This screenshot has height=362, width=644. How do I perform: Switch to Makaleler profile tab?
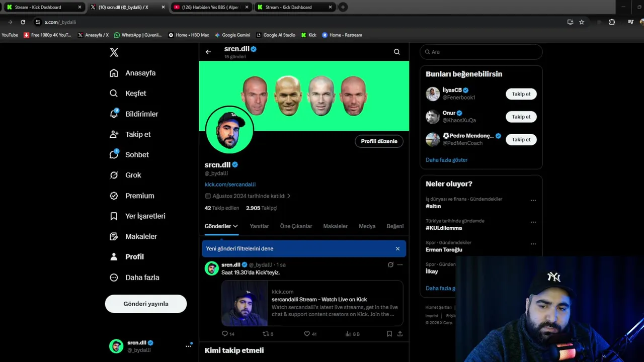tap(335, 226)
